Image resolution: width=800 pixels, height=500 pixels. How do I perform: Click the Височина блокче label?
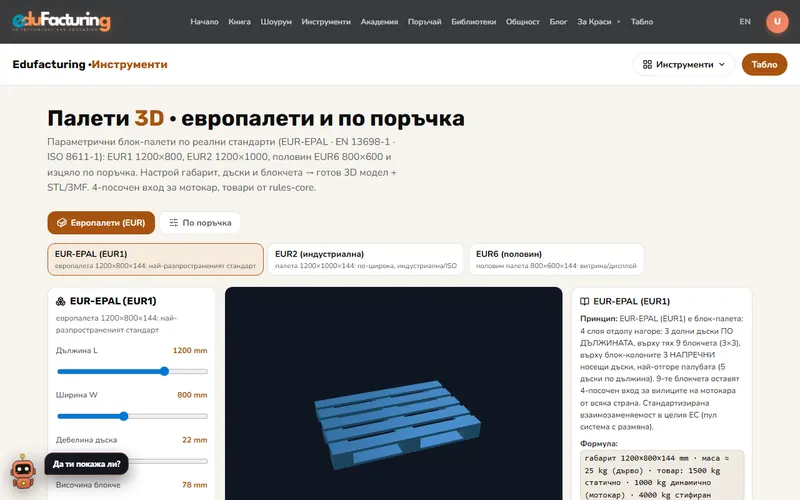point(88,485)
